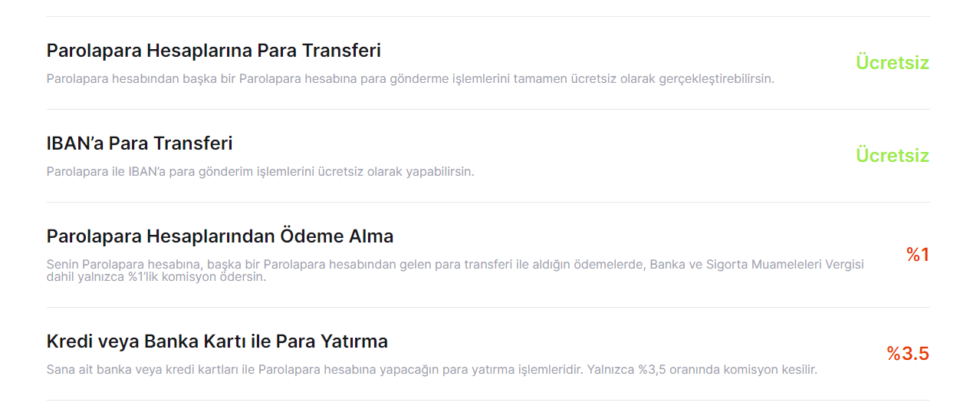Viewport: 980px width, 419px height.
Task: Click the description line starting with Senin Parolapara hesabına
Action: coord(455,265)
